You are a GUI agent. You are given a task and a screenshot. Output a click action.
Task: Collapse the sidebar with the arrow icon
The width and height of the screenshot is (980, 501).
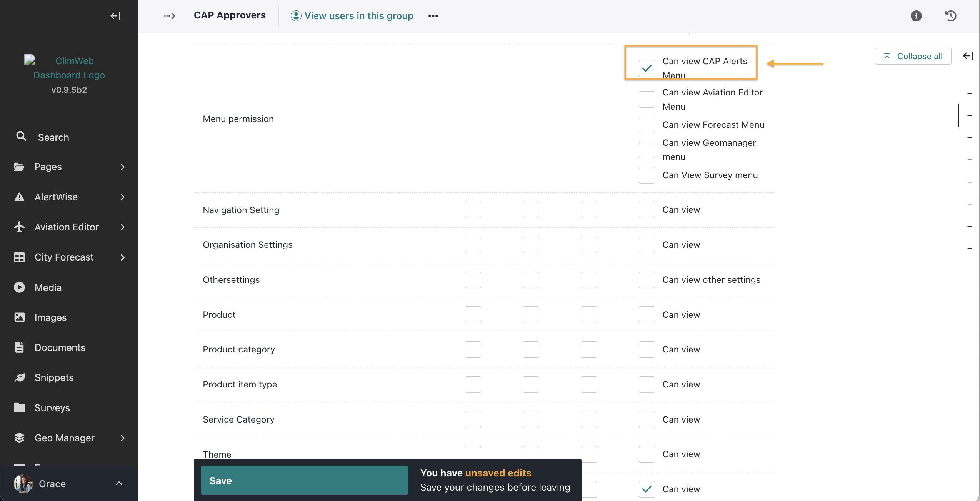[x=115, y=16]
